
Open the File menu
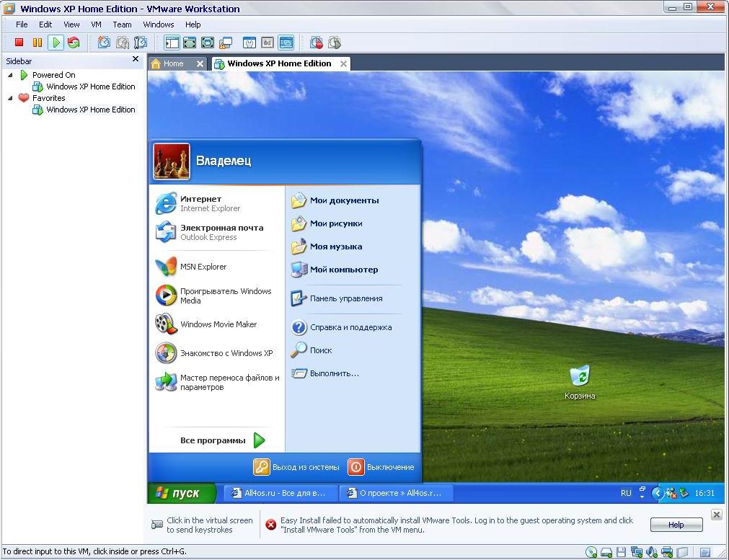tap(22, 25)
